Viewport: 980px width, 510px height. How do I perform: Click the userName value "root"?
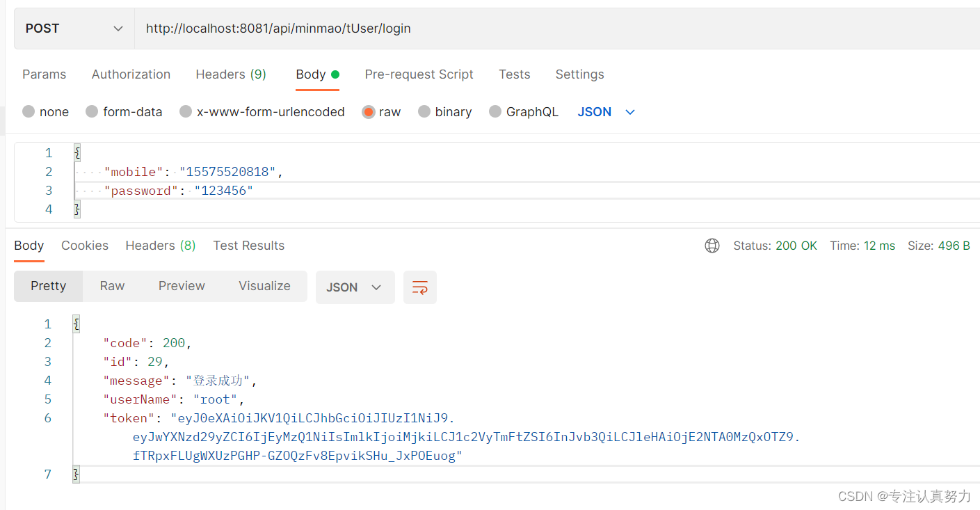[x=216, y=399]
